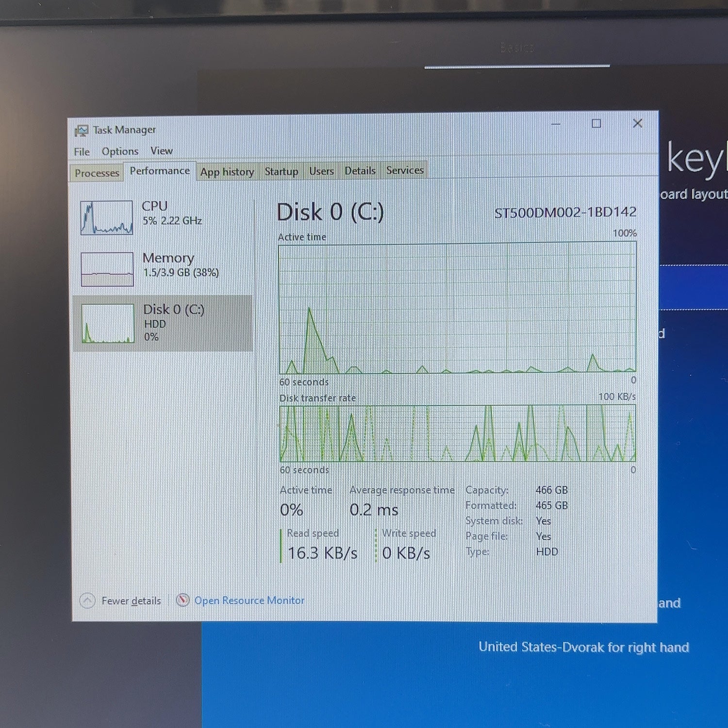Switch to the Processes tab

click(x=97, y=173)
